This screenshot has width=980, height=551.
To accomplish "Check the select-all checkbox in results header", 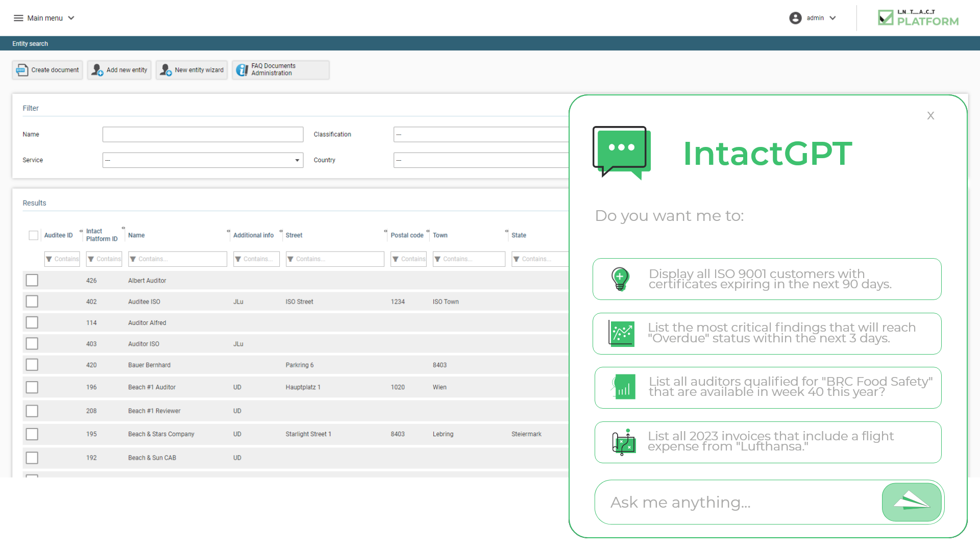I will (33, 235).
